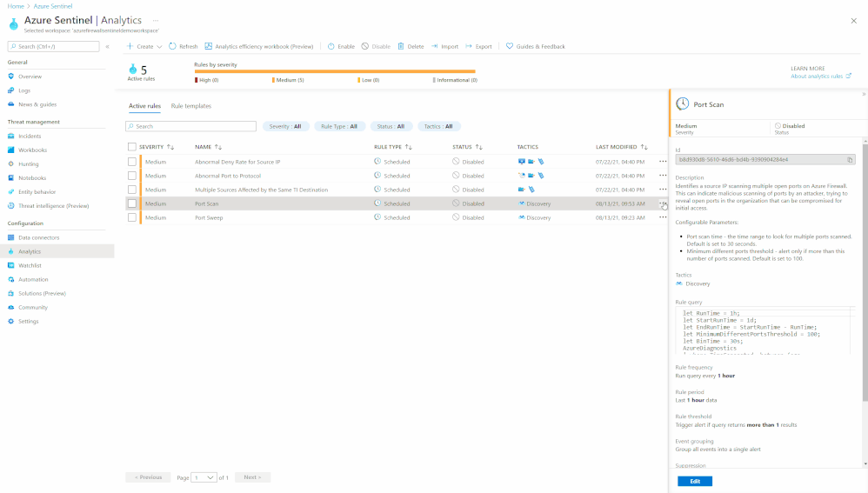Open more options for Port Sweep row
Image resolution: width=868 pixels, height=493 pixels.
[x=663, y=217]
